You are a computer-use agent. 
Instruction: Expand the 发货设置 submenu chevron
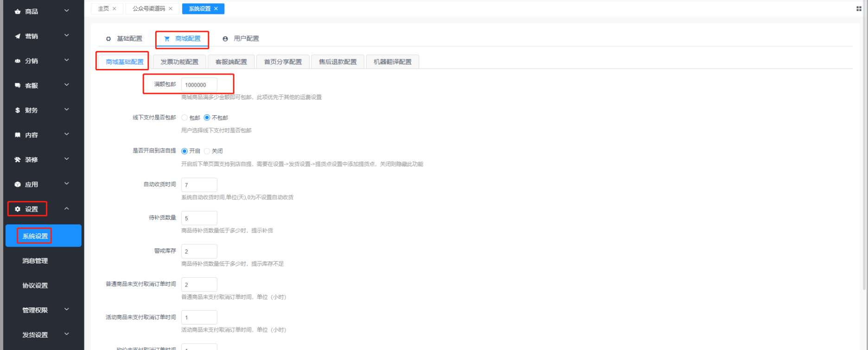[x=67, y=334]
